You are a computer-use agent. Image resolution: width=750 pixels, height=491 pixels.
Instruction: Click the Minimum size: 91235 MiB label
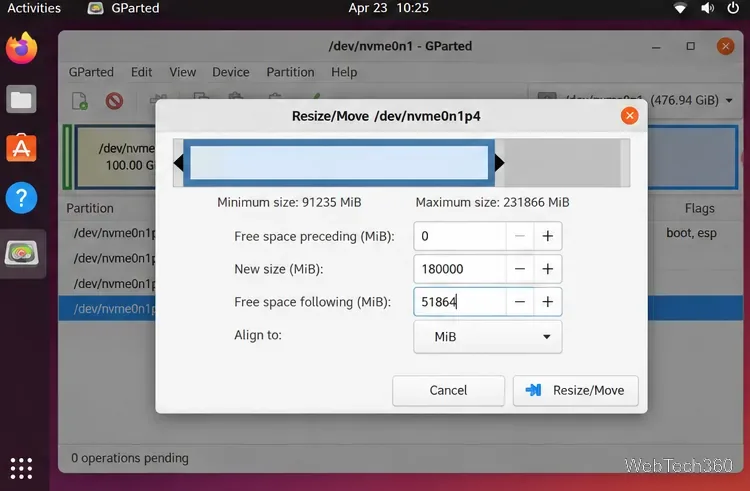click(289, 203)
